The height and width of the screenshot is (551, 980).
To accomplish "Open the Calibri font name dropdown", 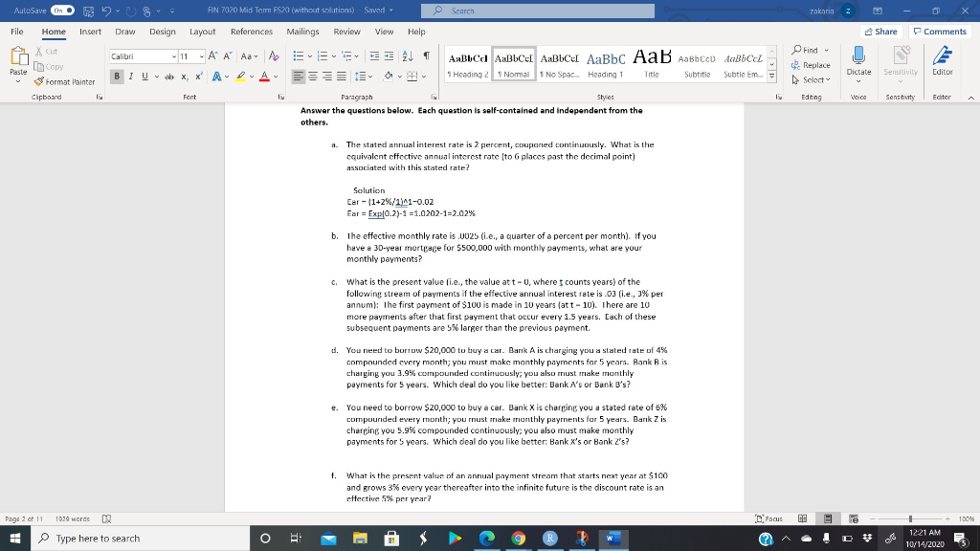I will coord(173,56).
